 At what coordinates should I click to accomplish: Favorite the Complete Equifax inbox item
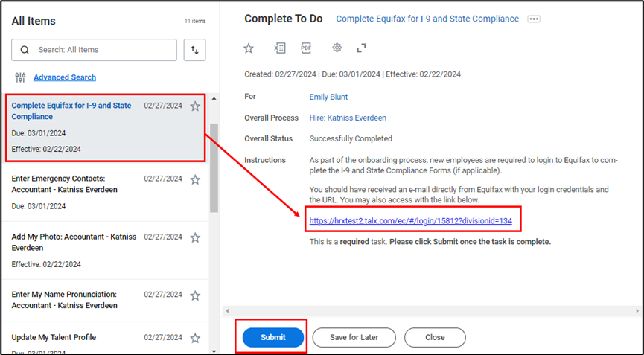(x=195, y=106)
